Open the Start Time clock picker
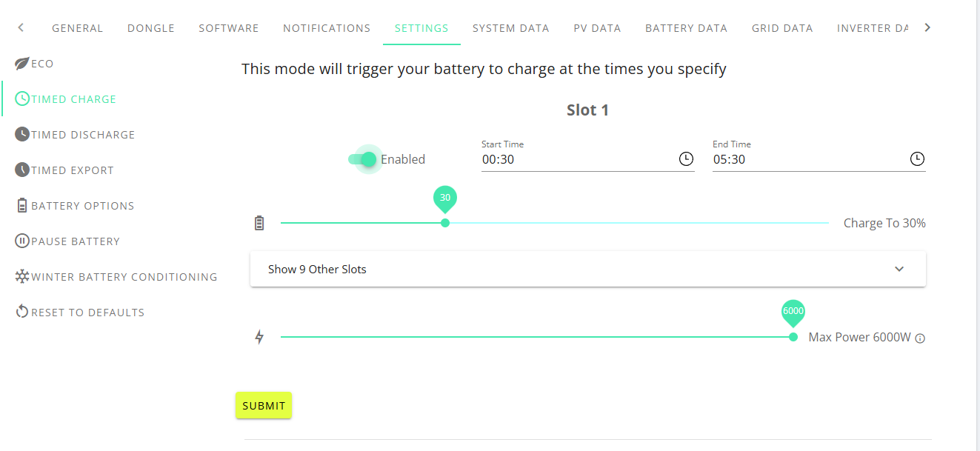Screen dimensions: 980x451 (686, 159)
